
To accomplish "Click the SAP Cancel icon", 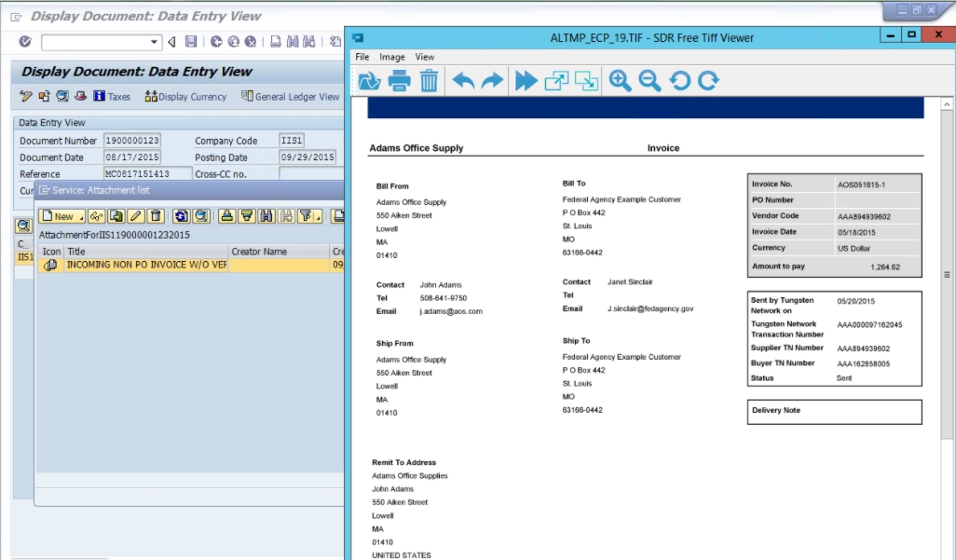I will point(251,42).
